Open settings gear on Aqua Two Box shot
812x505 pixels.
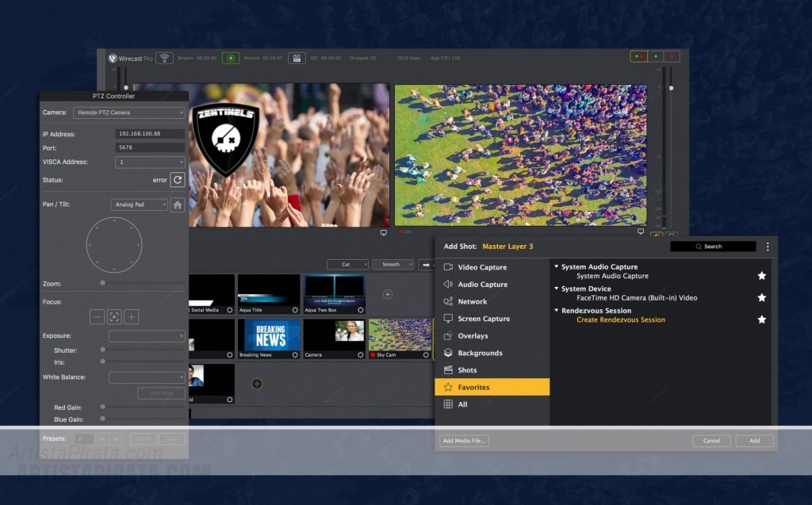(361, 310)
